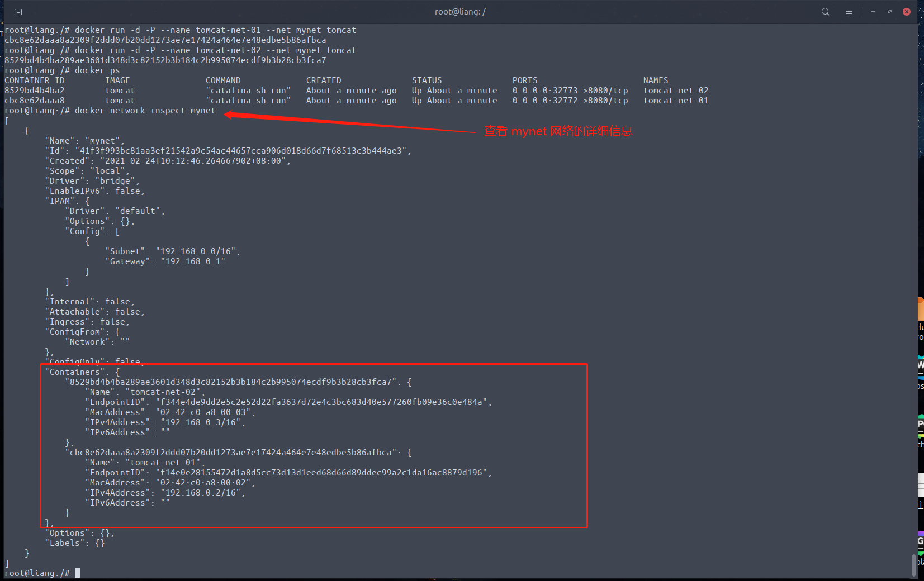Viewport: 924px width, 581px height.
Task: Click the Subnet value 192.168.0.0/16
Action: (197, 251)
